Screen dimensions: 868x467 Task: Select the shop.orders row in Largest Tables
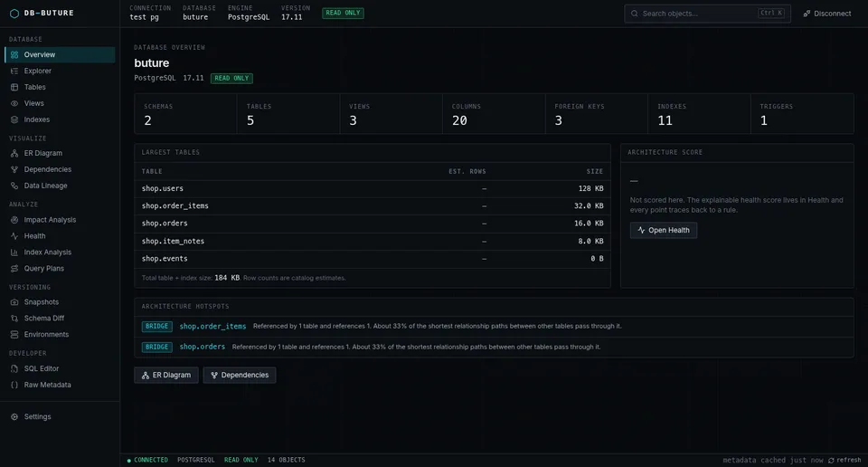pos(372,224)
